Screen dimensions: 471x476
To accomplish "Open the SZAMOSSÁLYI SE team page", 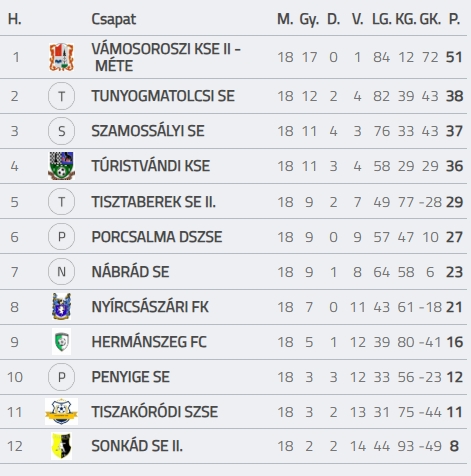I will pyautogui.click(x=148, y=131).
